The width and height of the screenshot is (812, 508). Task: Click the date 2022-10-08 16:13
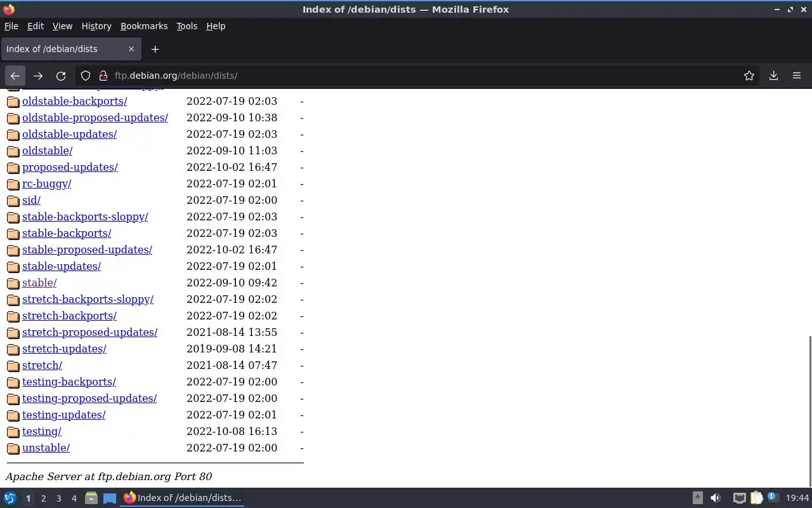coord(232,431)
